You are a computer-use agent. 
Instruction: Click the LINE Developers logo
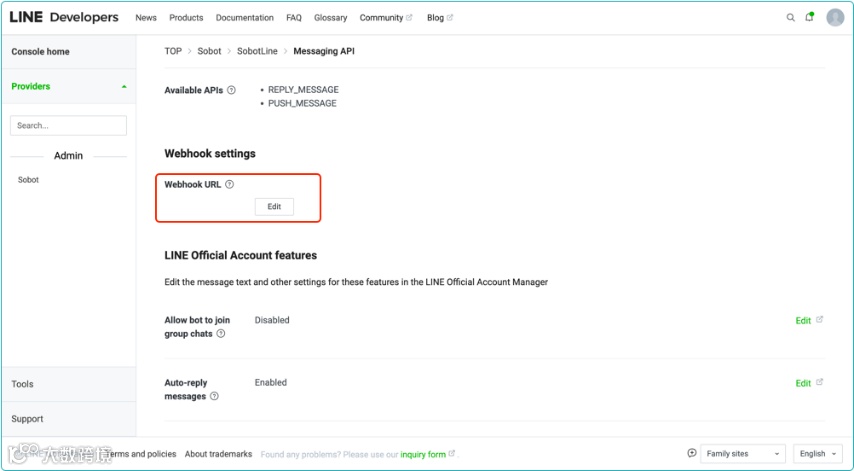point(64,17)
